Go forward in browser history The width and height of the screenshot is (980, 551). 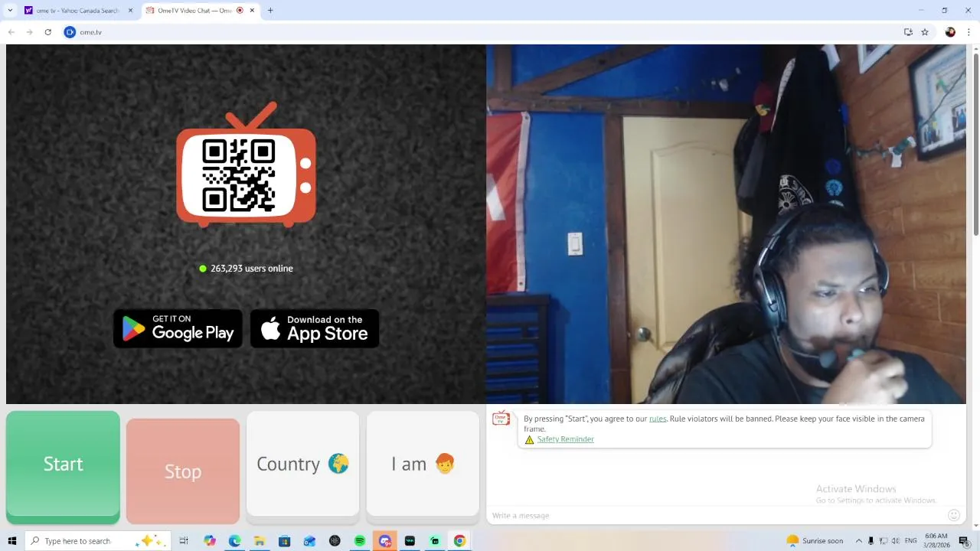30,32
